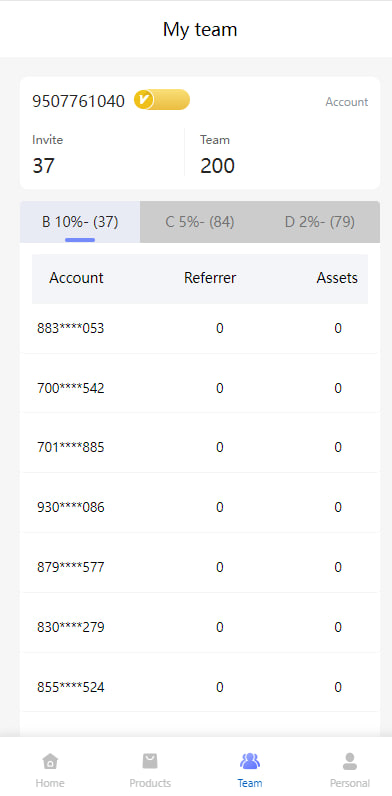Viewport: 392px width, 796px height.
Task: Select account row 879****577
Action: pyautogui.click(x=200, y=568)
